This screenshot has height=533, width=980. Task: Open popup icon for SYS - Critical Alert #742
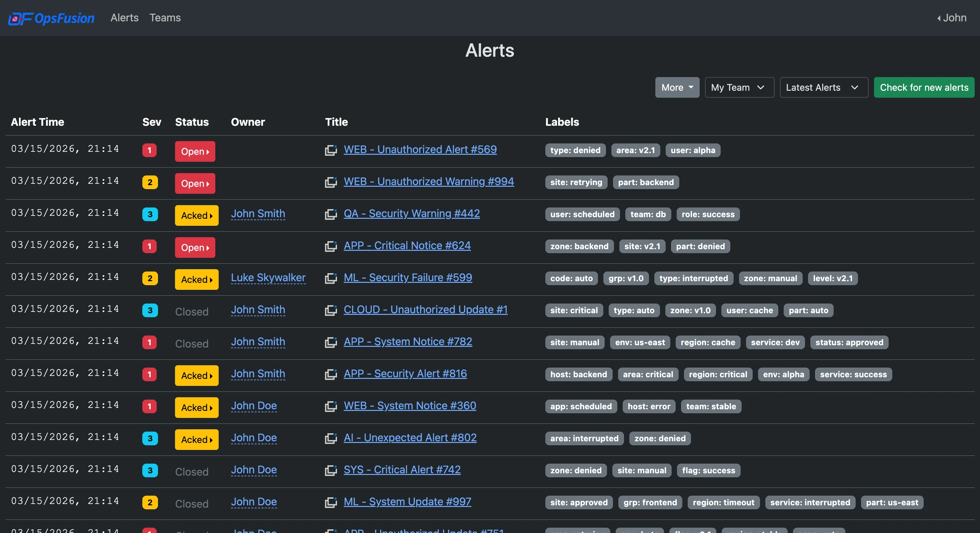click(331, 470)
